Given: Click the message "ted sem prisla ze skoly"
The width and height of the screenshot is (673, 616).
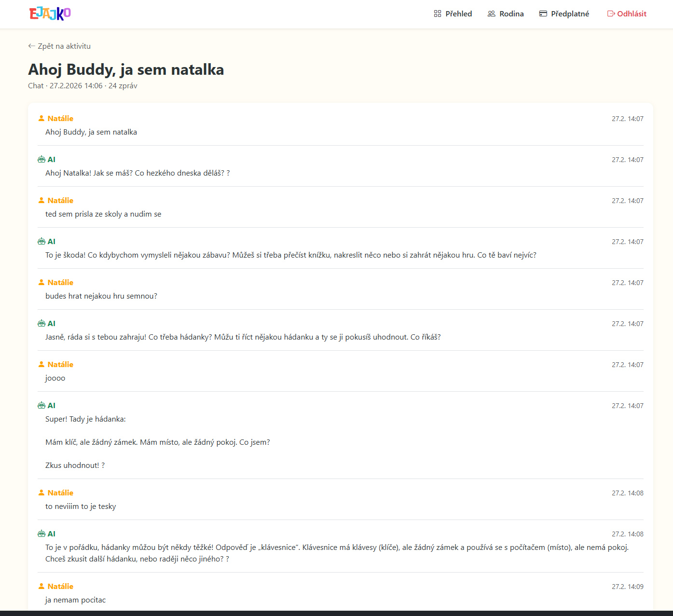Looking at the screenshot, I should (x=103, y=214).
